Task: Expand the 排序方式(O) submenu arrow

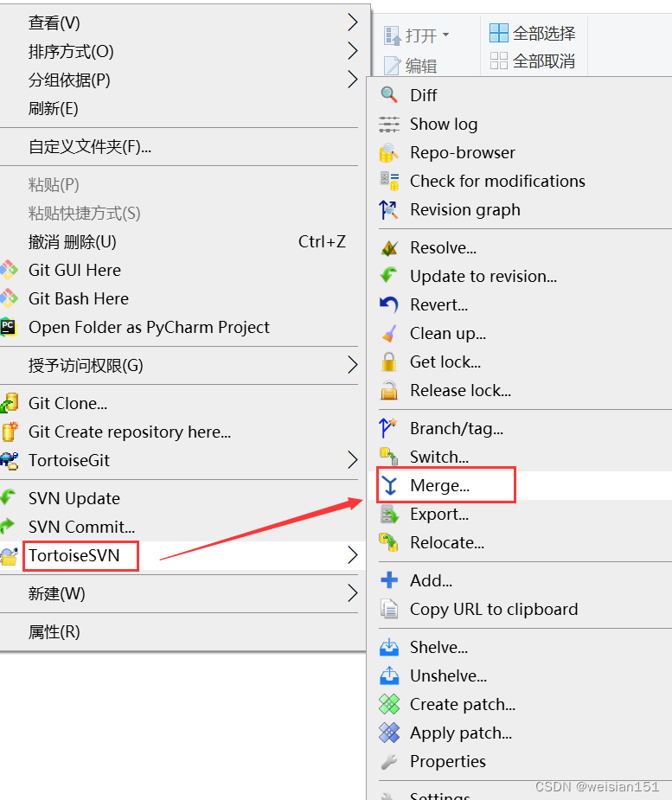Action: [352, 50]
